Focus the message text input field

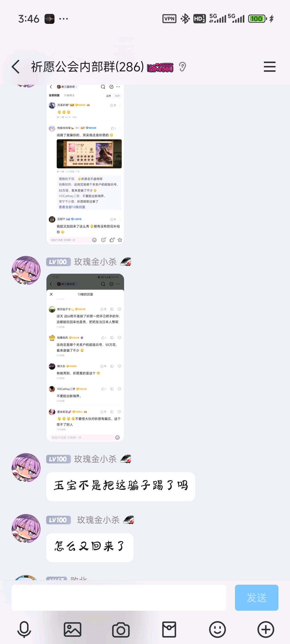[x=119, y=598]
